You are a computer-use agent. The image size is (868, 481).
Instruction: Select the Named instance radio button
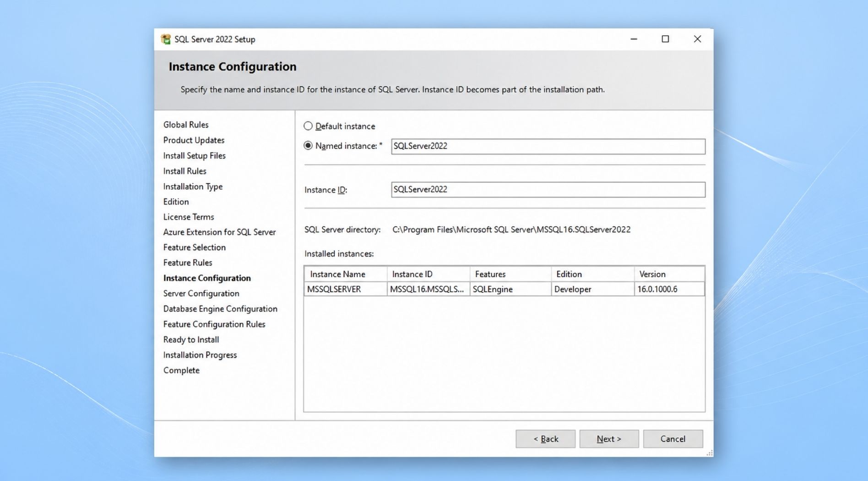coord(308,146)
